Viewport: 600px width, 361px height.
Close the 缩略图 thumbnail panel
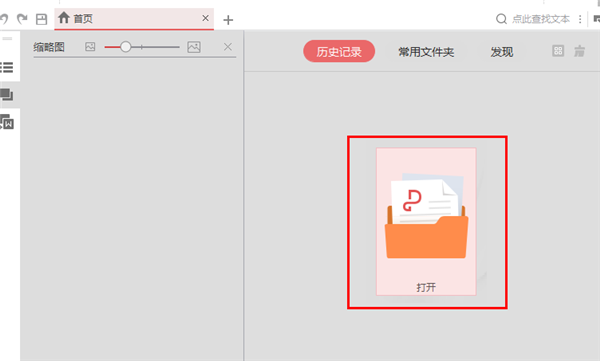(x=228, y=47)
